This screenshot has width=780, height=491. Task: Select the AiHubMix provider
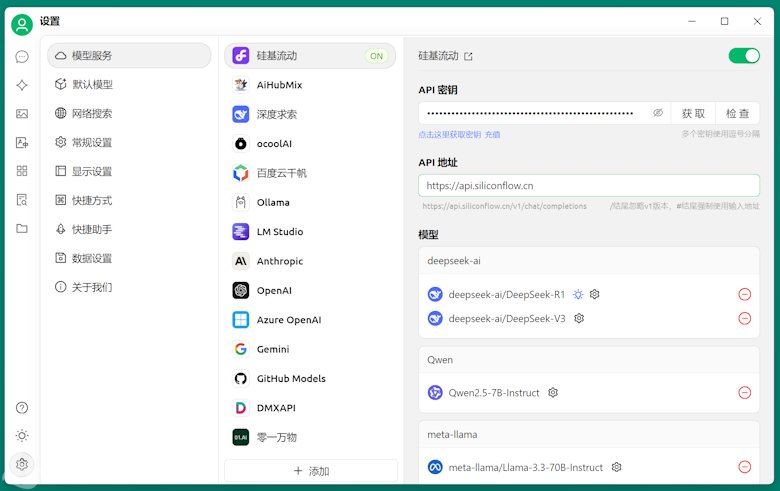[x=310, y=85]
